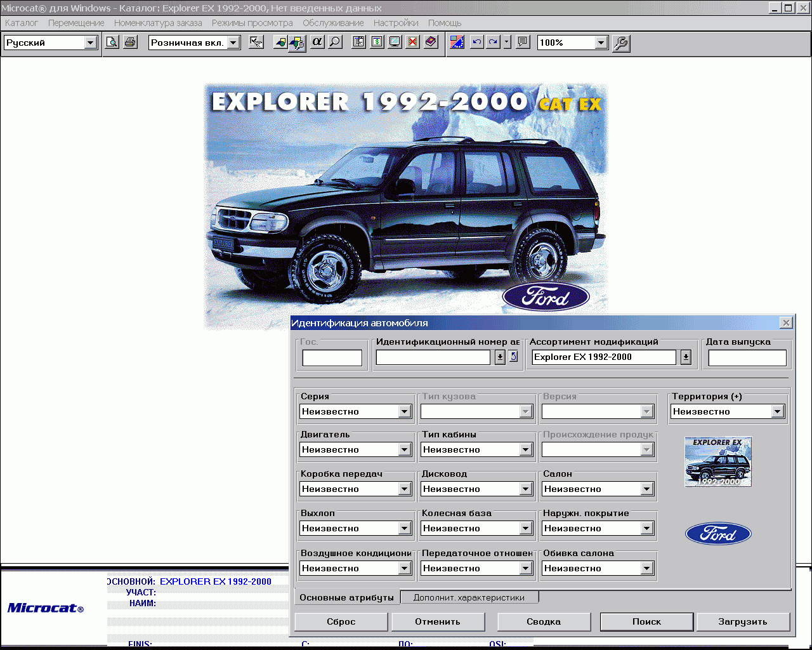The height and width of the screenshot is (650, 812).
Task: Click the vehicle shapes icon with magnifier
Action: click(296, 43)
